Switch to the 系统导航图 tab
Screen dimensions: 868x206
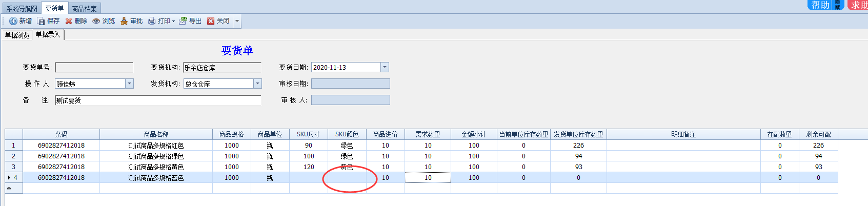click(x=22, y=9)
